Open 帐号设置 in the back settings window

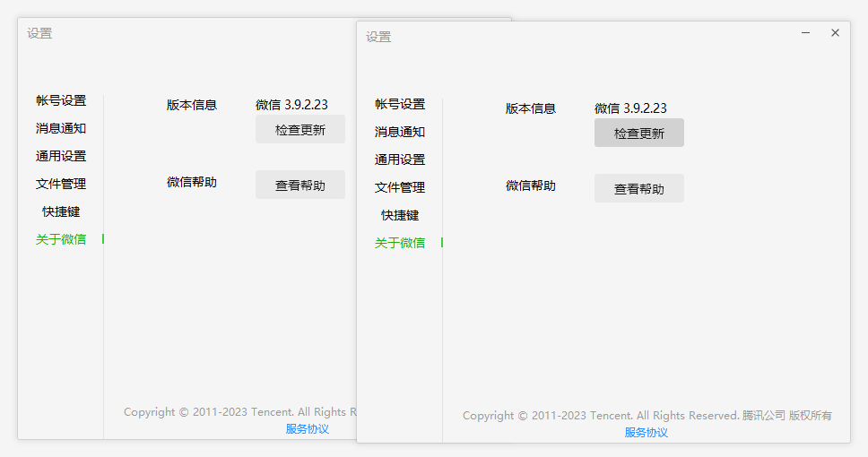(61, 100)
